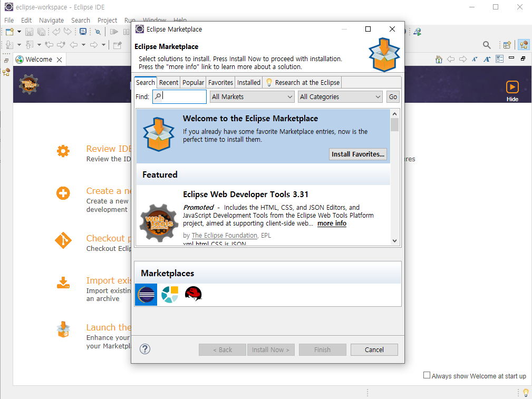Click Install Favorites button
The height and width of the screenshot is (399, 532).
358,154
